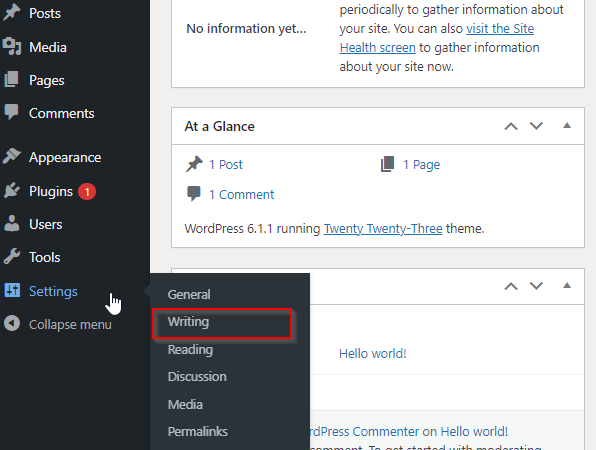596x450 pixels.
Task: Click the Plugins plug icon
Action: [x=12, y=190]
